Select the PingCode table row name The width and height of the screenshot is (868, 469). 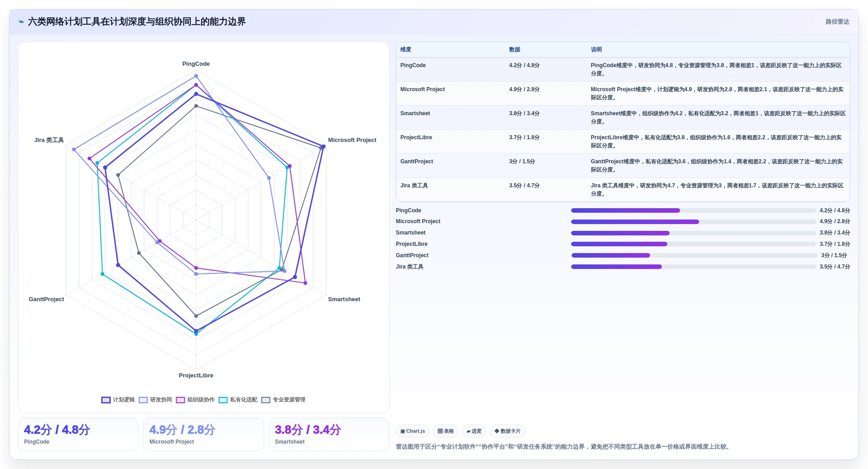point(413,65)
